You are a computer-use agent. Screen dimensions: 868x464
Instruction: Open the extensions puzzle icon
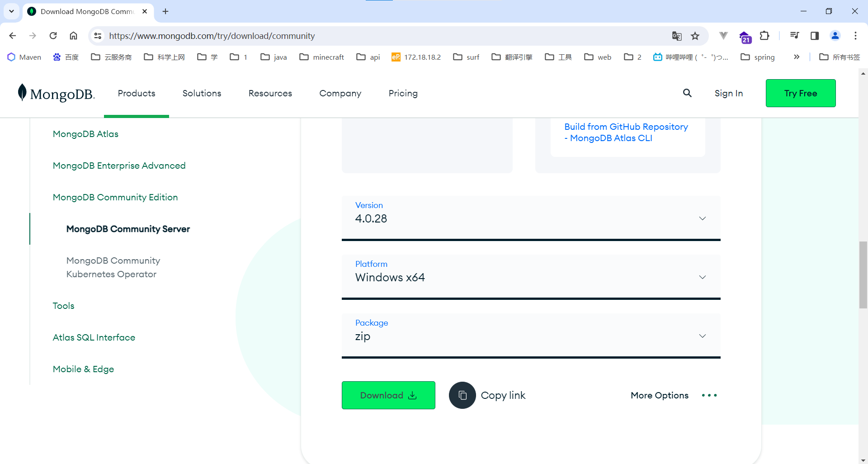[x=764, y=36]
